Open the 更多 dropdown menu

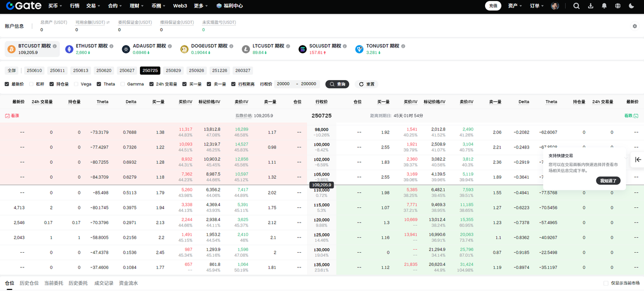coord(201,6)
